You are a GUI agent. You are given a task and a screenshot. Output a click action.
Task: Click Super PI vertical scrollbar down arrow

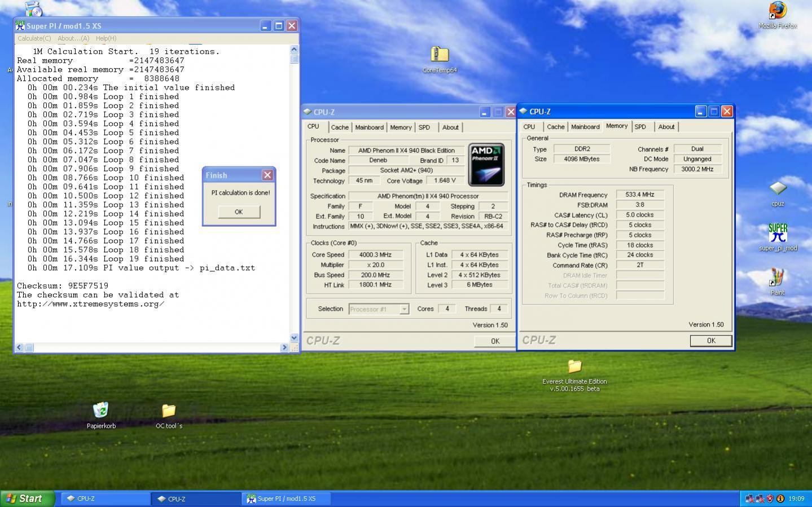pyautogui.click(x=294, y=338)
